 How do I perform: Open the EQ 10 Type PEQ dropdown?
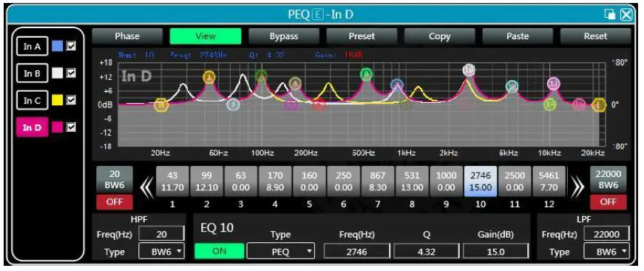click(280, 251)
